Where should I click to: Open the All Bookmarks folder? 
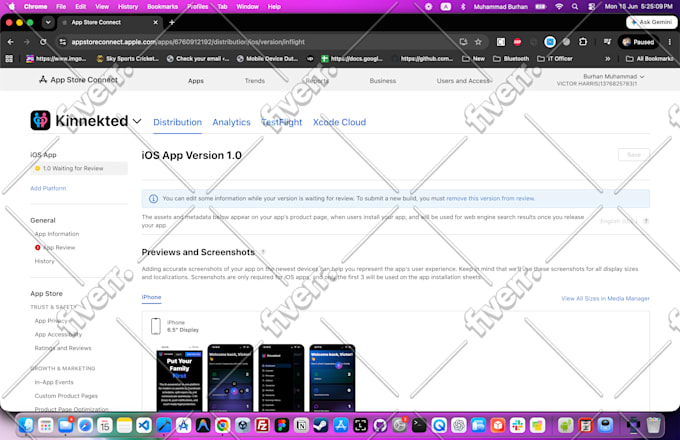pos(649,59)
